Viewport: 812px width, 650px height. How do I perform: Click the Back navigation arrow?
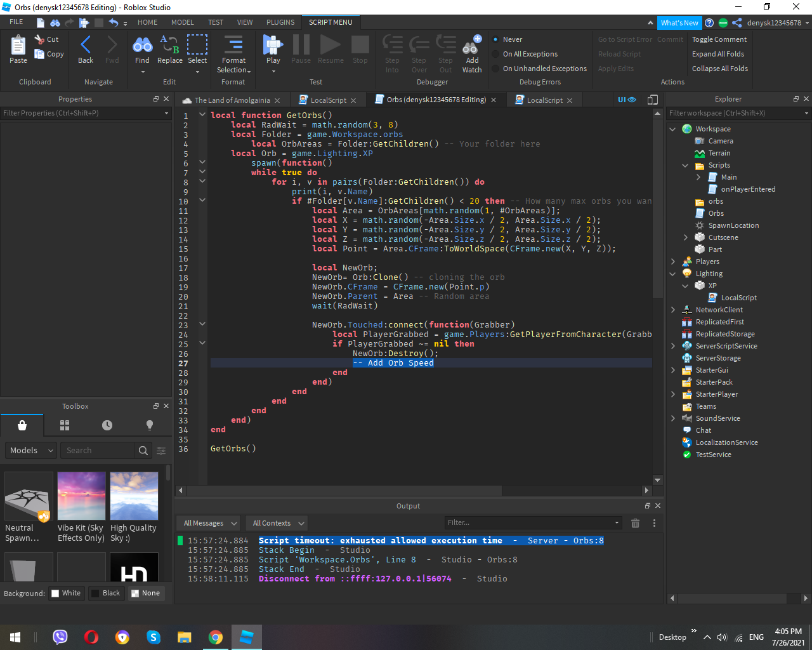coord(86,46)
